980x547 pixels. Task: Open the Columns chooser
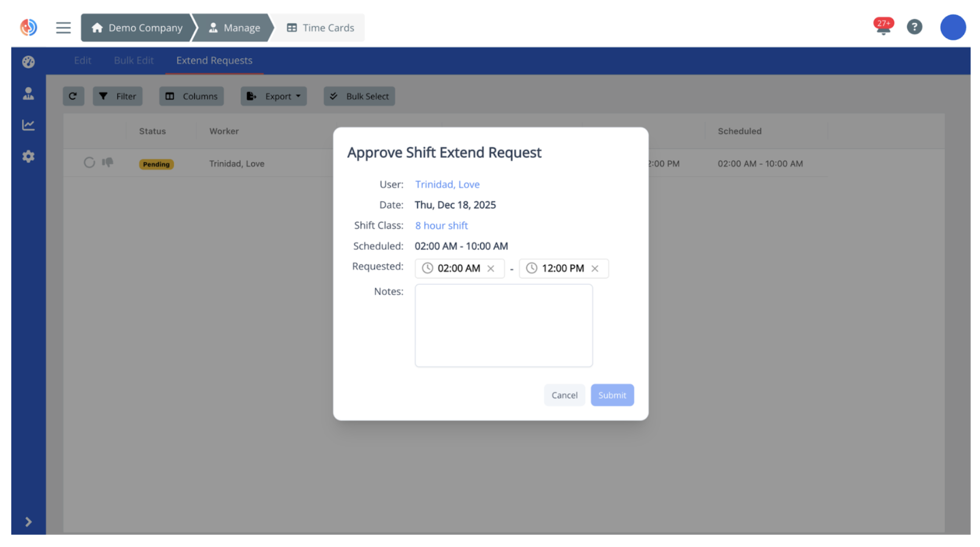tap(191, 96)
